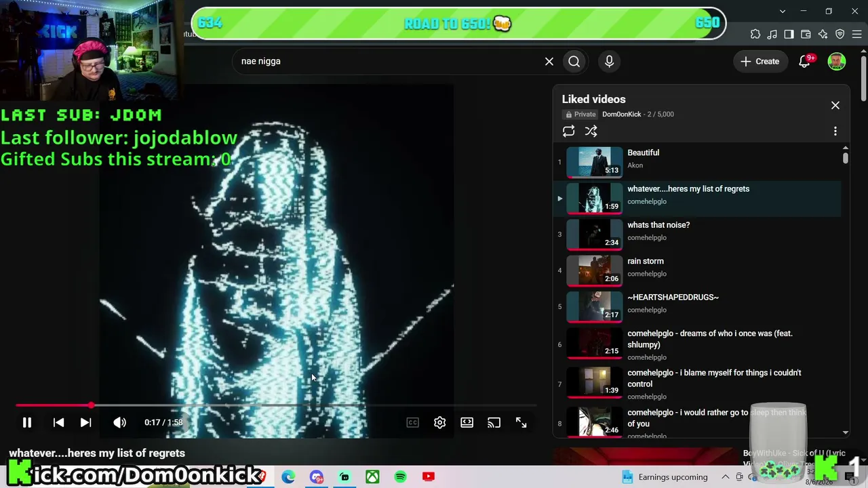Search with your voice microphone
This screenshot has height=488, width=868.
(609, 61)
